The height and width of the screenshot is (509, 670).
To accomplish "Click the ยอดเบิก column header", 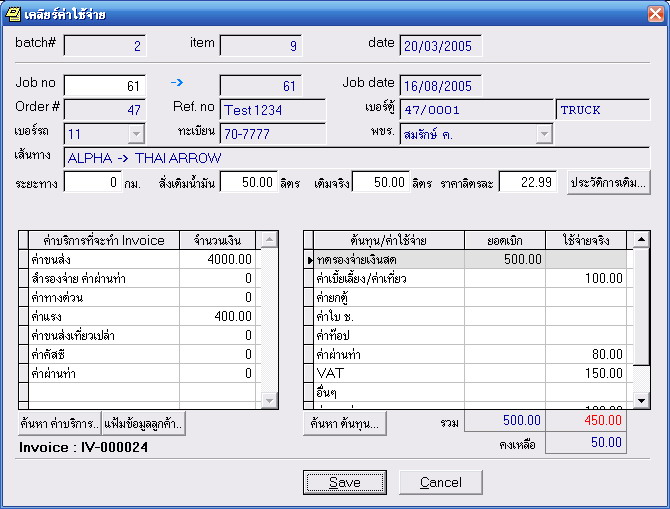I will [505, 240].
